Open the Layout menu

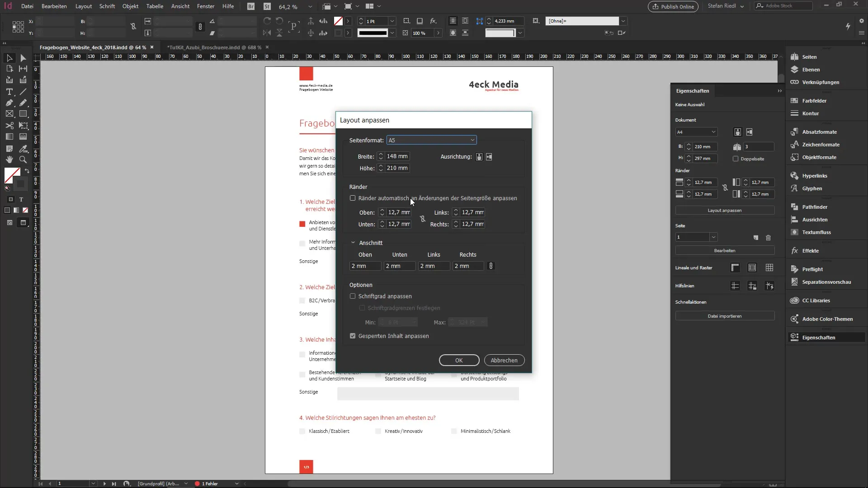pyautogui.click(x=84, y=6)
